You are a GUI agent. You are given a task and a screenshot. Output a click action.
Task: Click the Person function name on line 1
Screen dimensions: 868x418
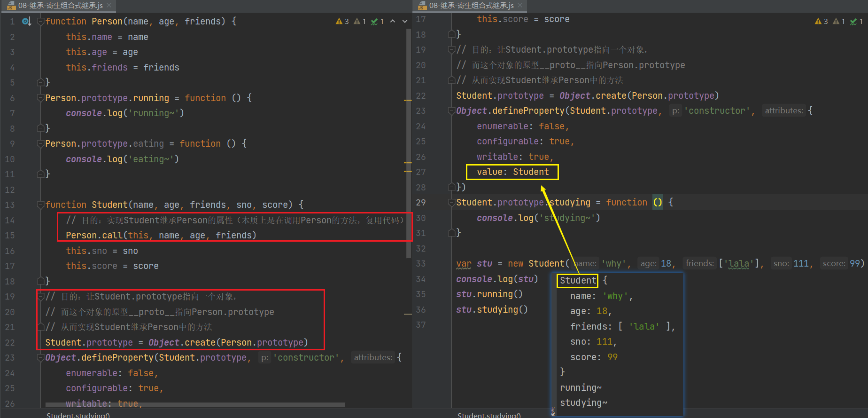pos(107,21)
